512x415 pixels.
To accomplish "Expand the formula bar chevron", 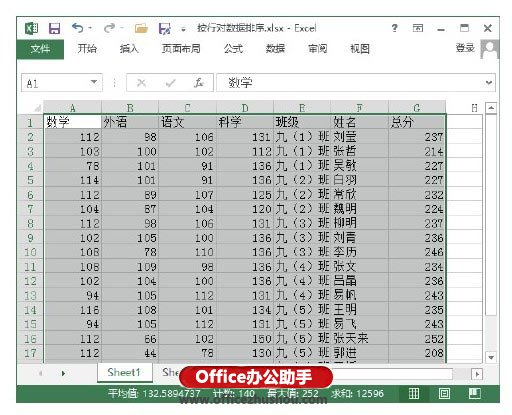I will point(489,82).
